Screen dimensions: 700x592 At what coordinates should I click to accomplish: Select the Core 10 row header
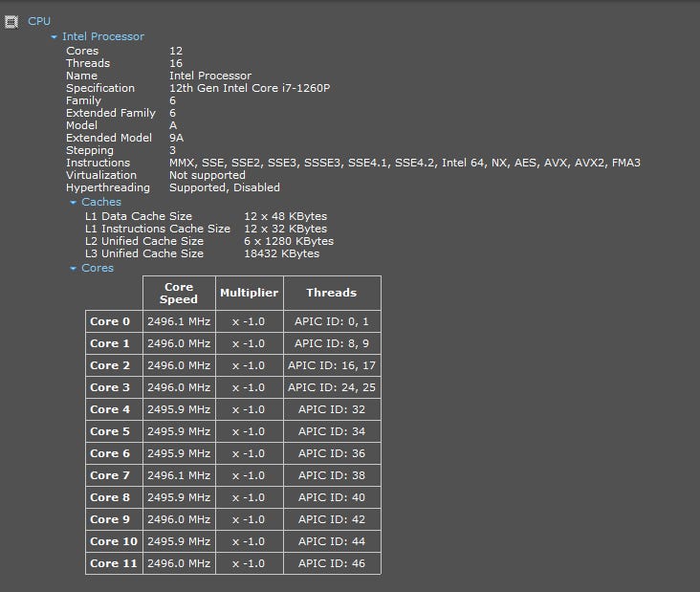click(114, 541)
